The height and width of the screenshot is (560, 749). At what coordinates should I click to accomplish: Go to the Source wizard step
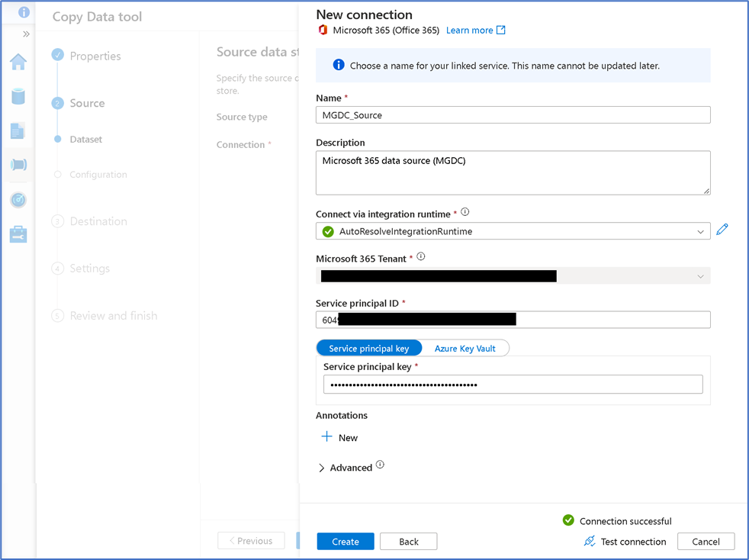pos(87,103)
